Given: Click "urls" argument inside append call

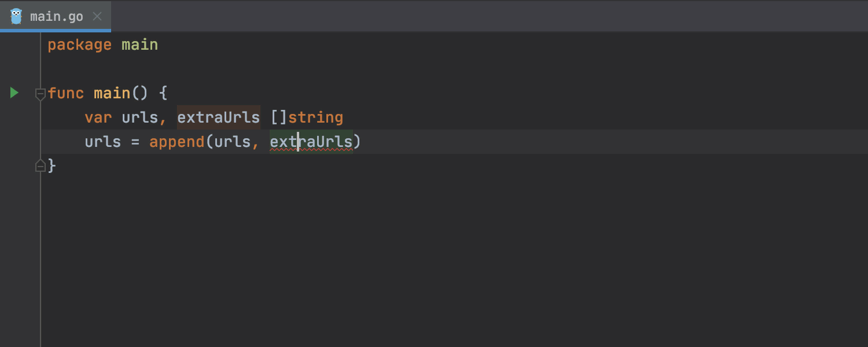Looking at the screenshot, I should (232, 142).
